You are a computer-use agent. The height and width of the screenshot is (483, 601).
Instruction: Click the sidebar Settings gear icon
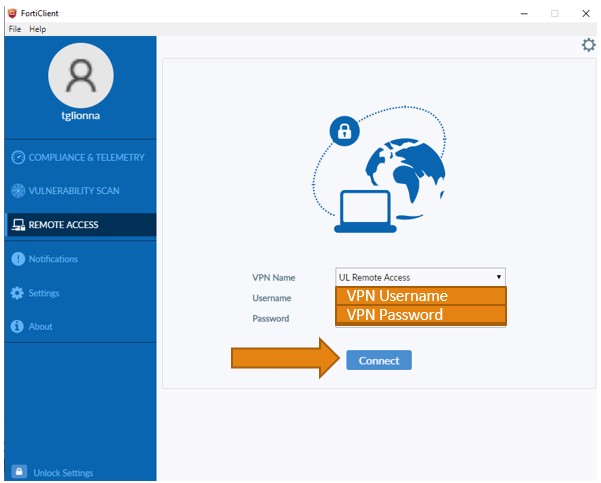[17, 293]
